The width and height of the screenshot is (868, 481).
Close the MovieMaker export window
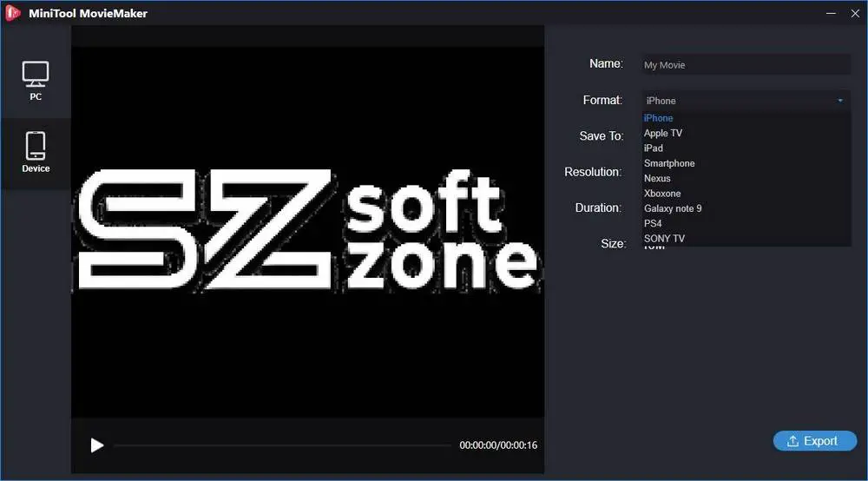855,13
